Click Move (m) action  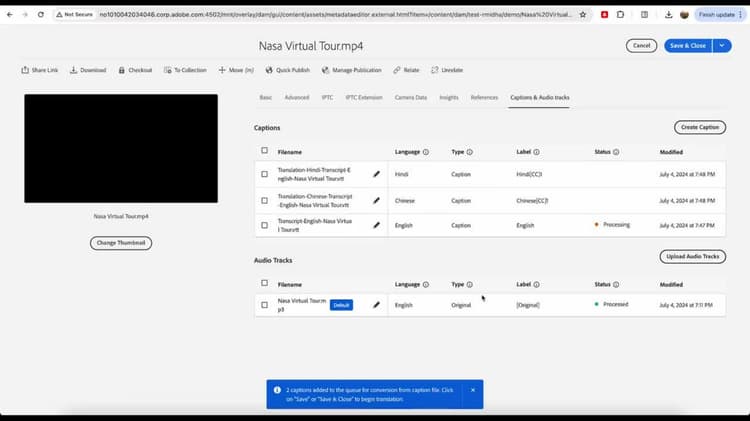pyautogui.click(x=236, y=70)
